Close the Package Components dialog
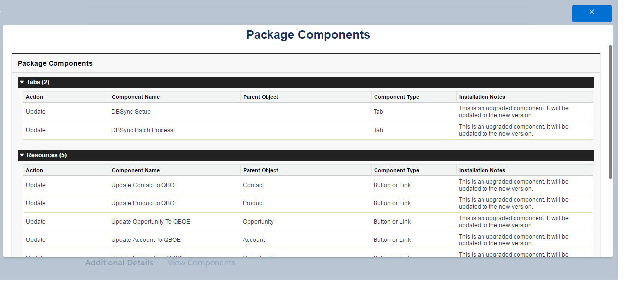 tap(591, 13)
